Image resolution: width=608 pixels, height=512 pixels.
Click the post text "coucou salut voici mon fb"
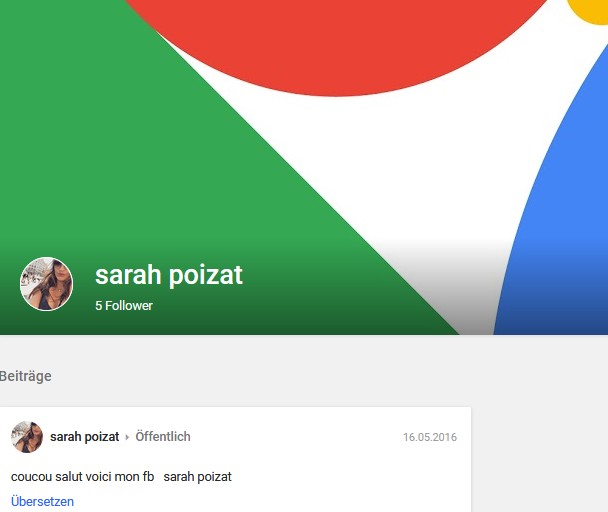point(83,477)
